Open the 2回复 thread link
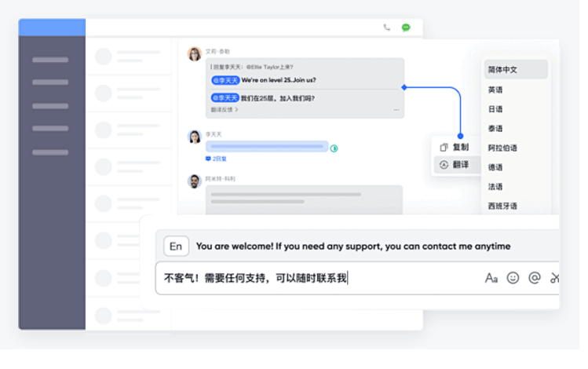The width and height of the screenshot is (588, 369). click(216, 159)
